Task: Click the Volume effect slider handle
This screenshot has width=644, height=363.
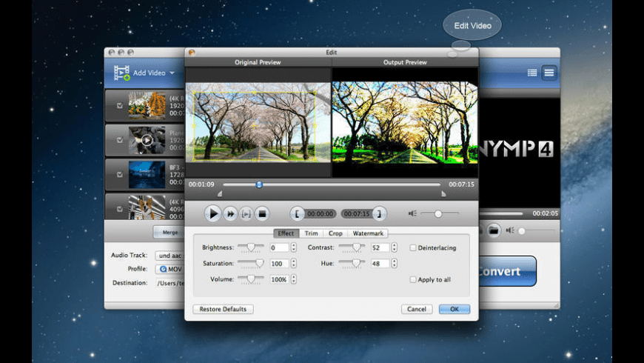Action: click(x=251, y=279)
